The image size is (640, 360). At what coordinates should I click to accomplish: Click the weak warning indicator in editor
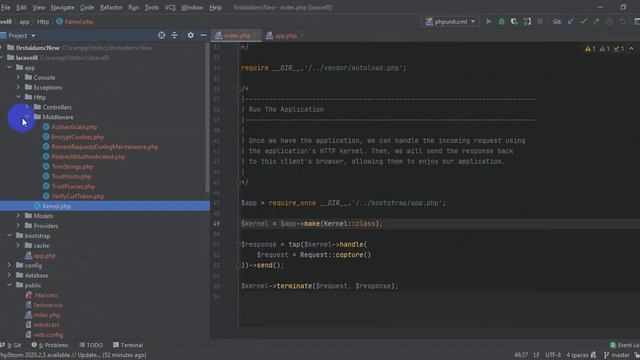tap(604, 49)
